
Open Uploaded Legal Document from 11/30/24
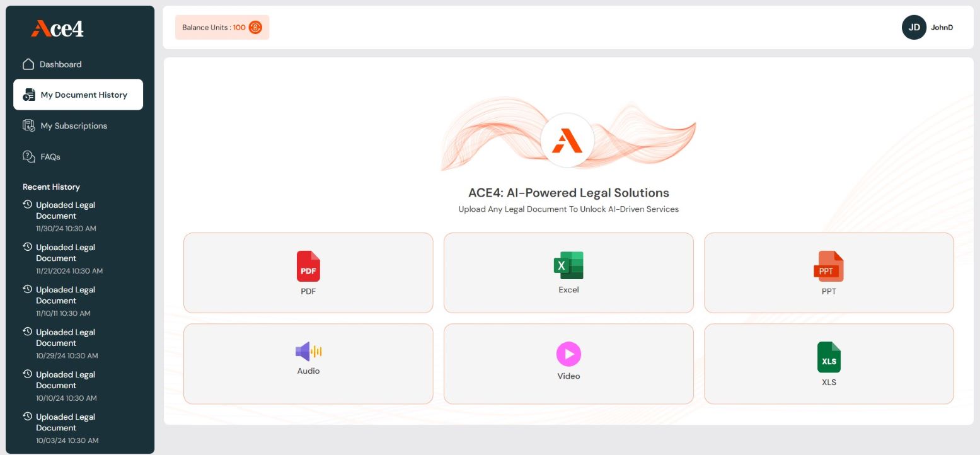coord(66,210)
